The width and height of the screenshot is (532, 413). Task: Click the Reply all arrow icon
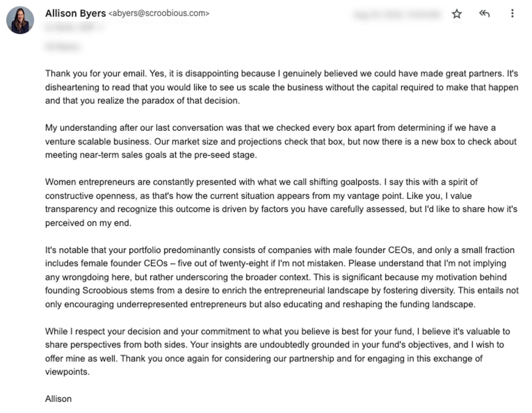coord(484,13)
